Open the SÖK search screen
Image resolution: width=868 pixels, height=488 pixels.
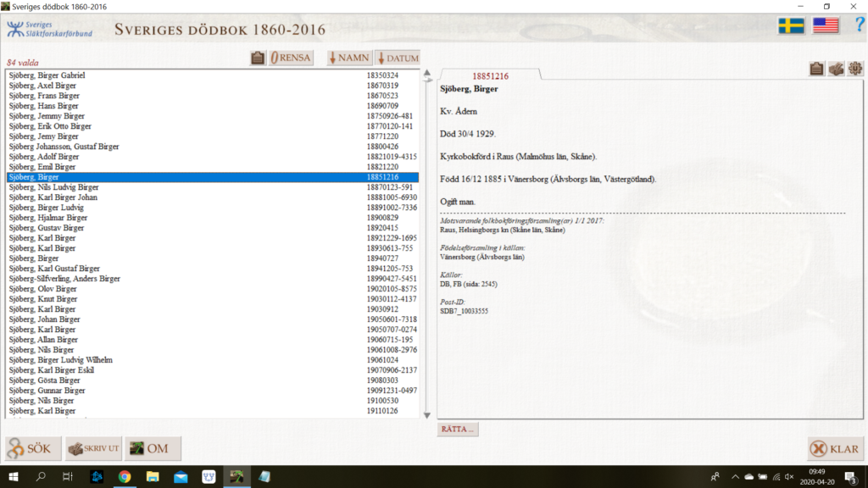(33, 448)
